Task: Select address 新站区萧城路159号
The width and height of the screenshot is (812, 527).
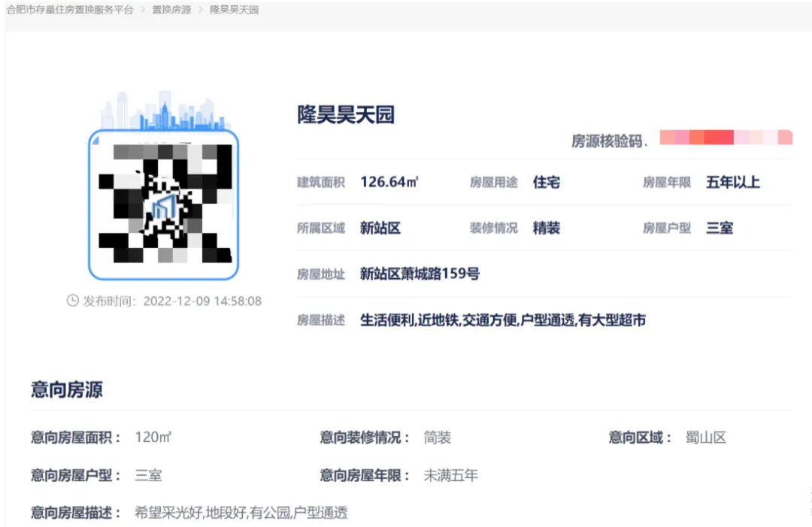Action: (x=420, y=274)
